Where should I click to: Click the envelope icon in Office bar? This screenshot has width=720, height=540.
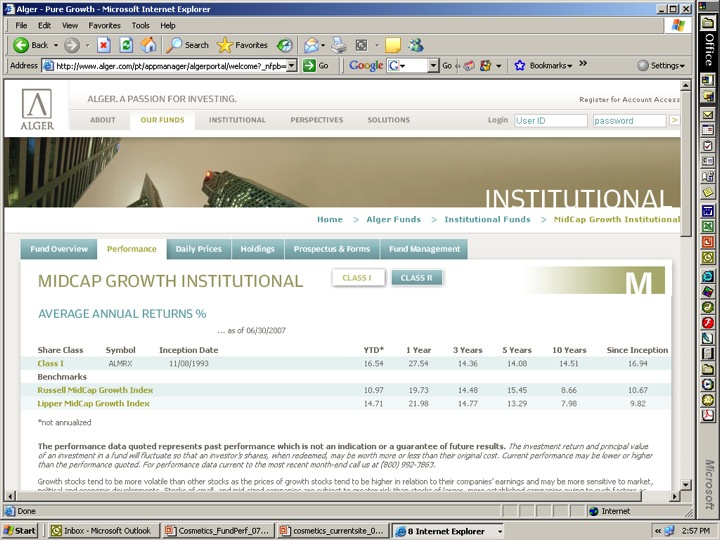708,115
